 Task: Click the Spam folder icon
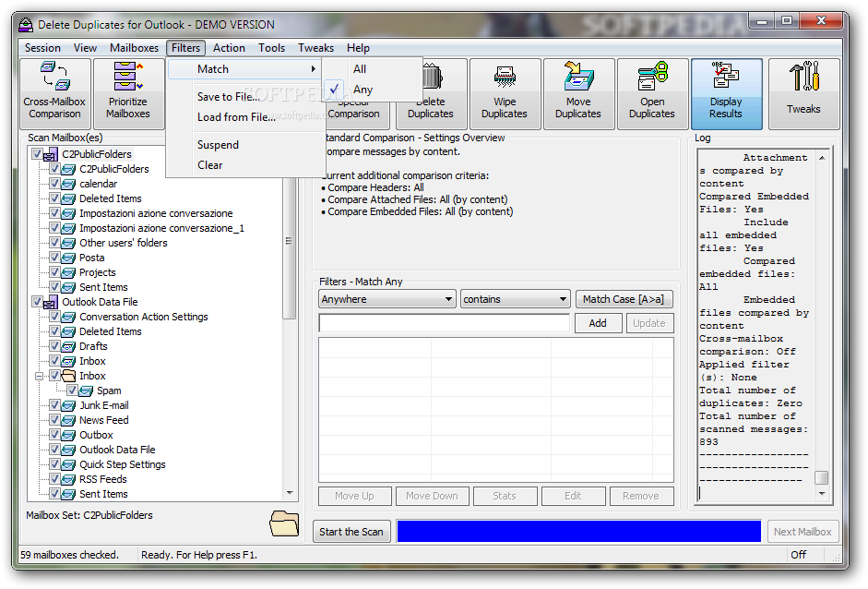(x=86, y=391)
